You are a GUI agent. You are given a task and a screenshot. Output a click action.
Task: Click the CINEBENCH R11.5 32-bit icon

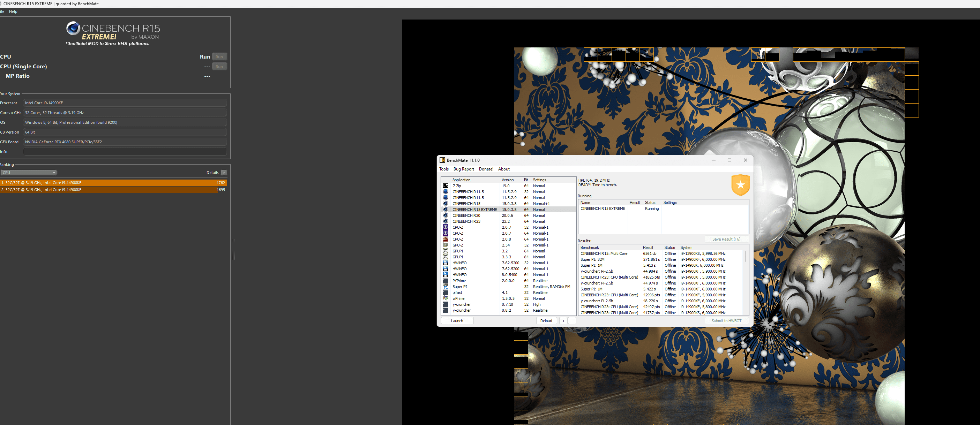[x=446, y=192]
